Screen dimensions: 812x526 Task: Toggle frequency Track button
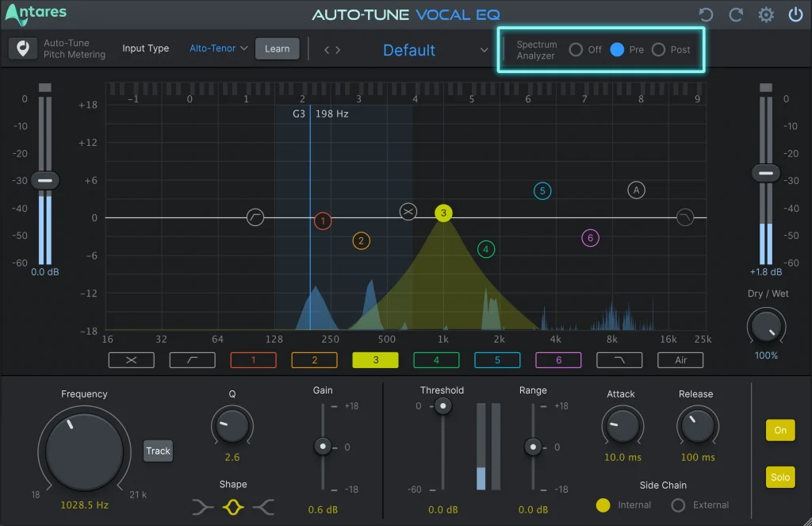click(x=158, y=451)
